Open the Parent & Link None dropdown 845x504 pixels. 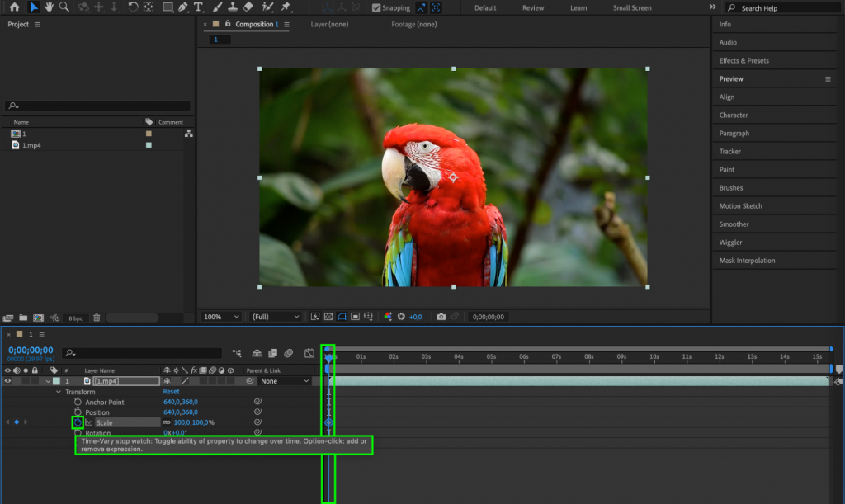pos(285,381)
